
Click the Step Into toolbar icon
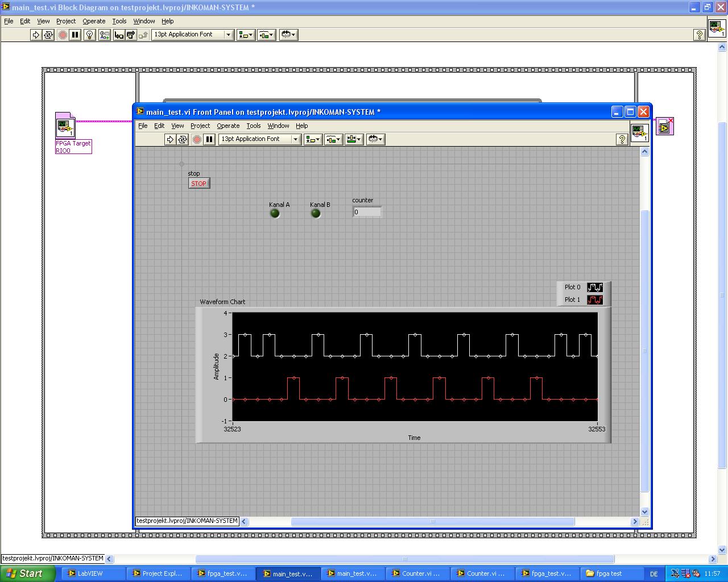point(119,35)
